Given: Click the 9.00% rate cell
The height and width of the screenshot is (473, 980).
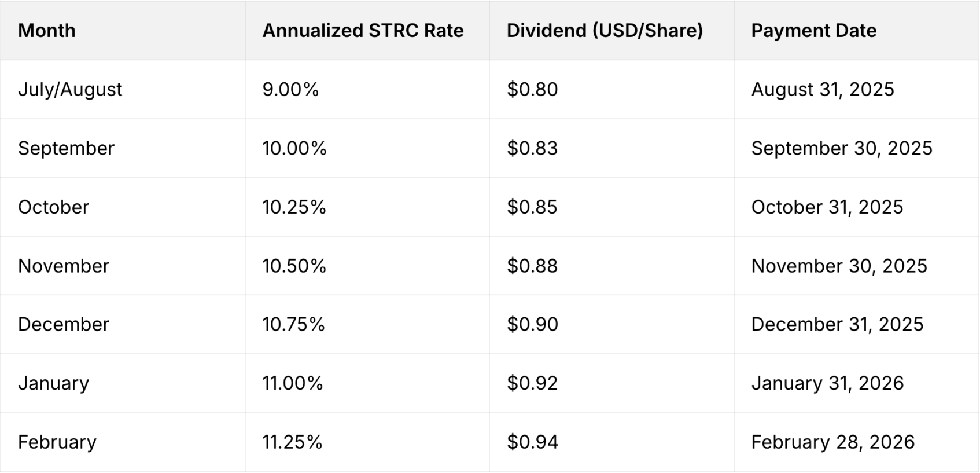Looking at the screenshot, I should [290, 90].
